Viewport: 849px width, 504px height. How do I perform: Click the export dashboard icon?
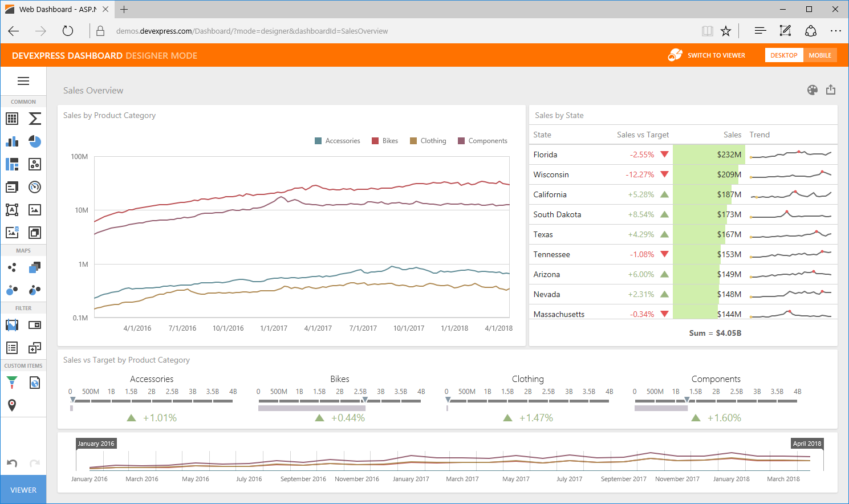click(831, 90)
